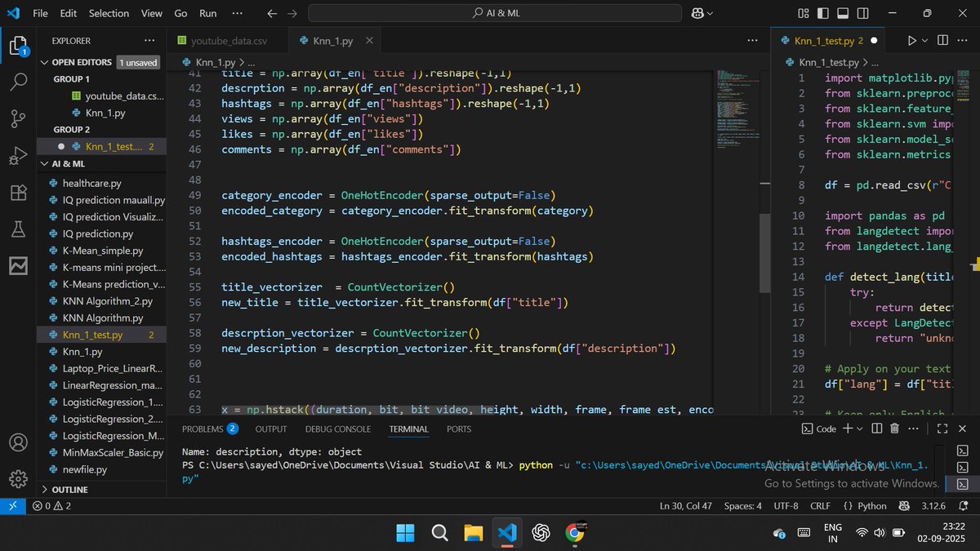Open the Run menu
The image size is (980, 551).
click(x=207, y=14)
